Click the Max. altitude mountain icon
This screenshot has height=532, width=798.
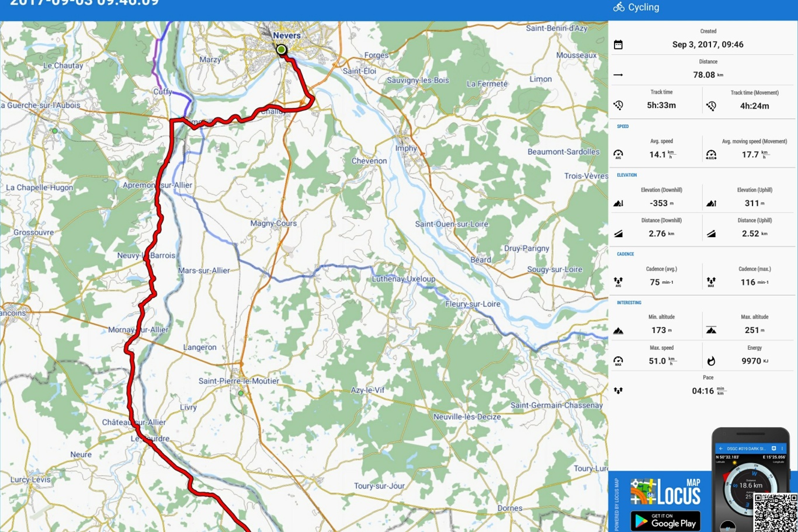711,331
